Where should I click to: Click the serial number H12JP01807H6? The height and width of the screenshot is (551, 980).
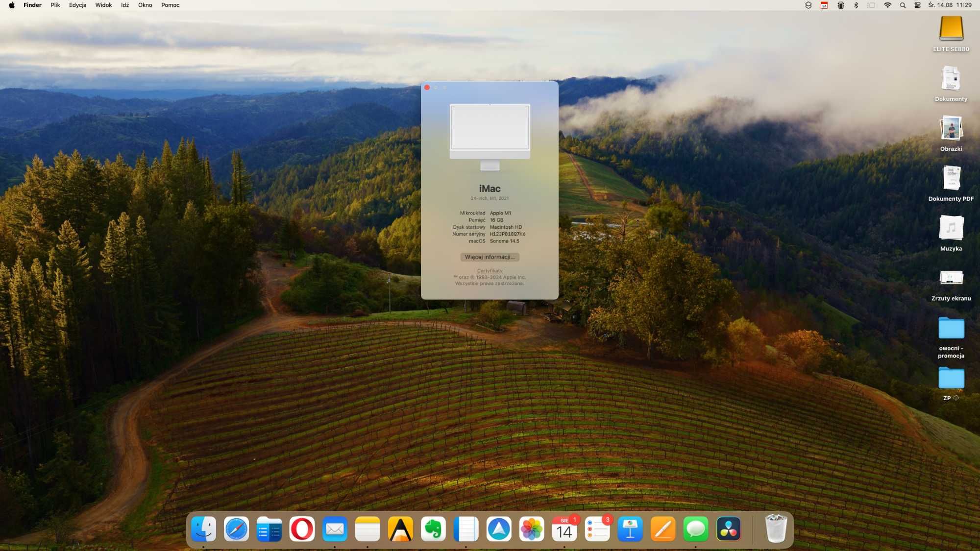[x=508, y=234]
